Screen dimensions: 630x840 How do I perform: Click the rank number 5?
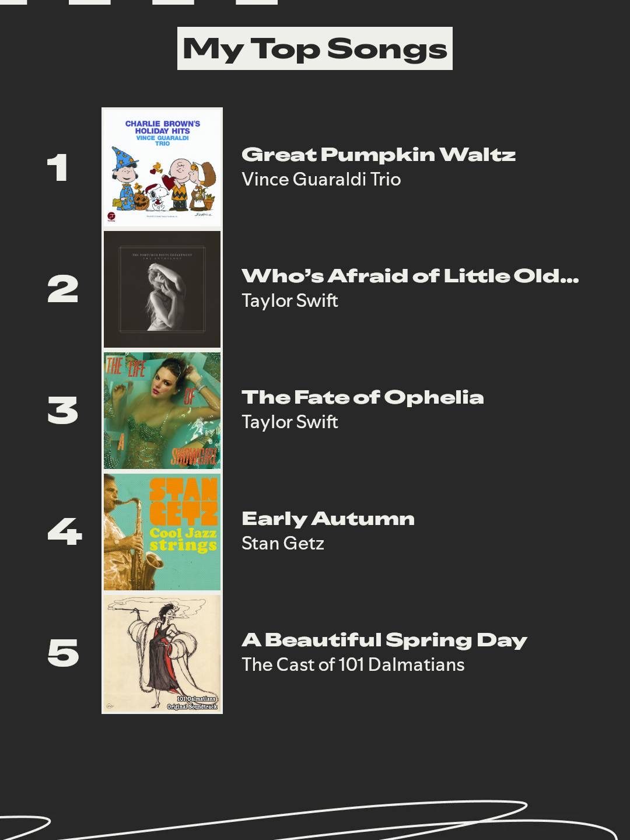pyautogui.click(x=63, y=653)
